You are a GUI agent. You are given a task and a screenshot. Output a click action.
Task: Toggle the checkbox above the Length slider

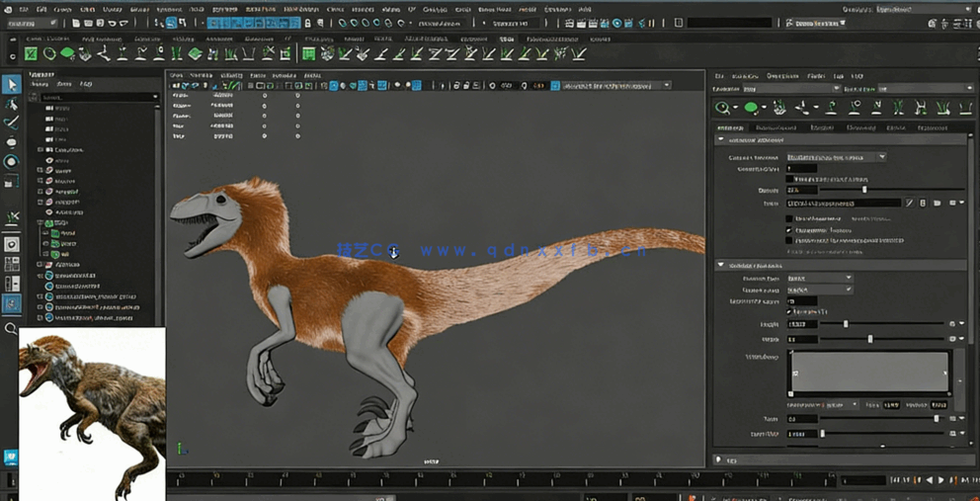tap(789, 312)
